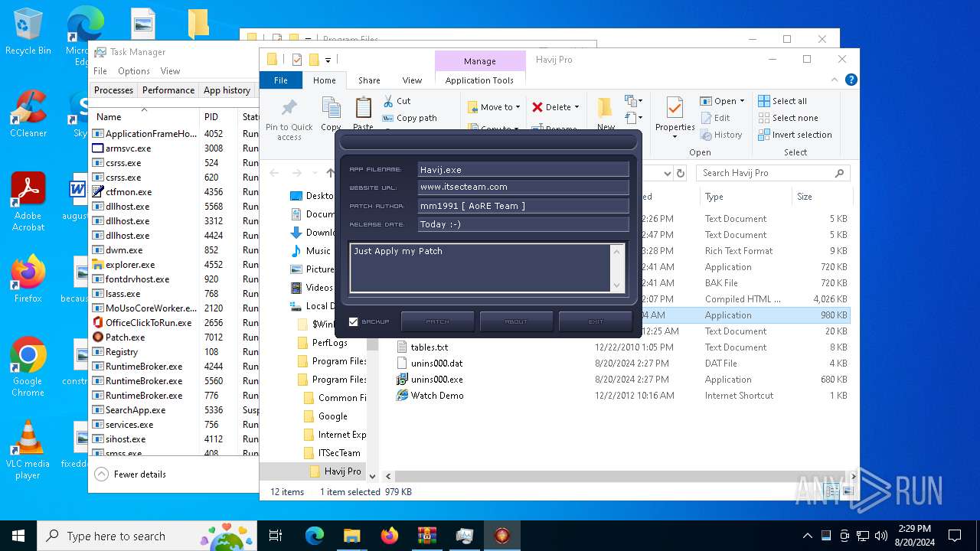The image size is (980, 551).
Task: Open the Customize Quick Access Toolbar dropdown
Action: [x=328, y=60]
